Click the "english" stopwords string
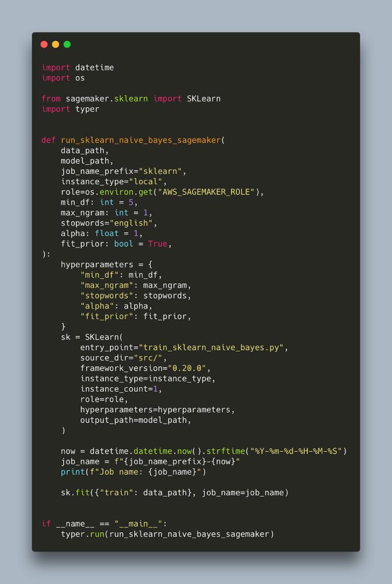 [131, 223]
